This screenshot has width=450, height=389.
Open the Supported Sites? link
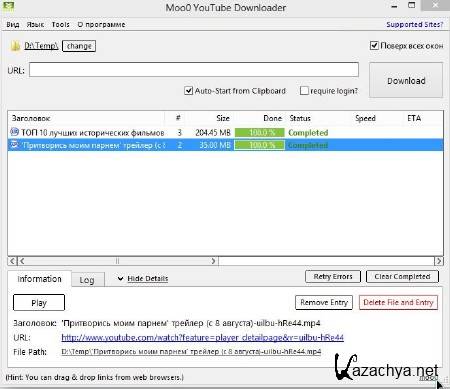[415, 25]
